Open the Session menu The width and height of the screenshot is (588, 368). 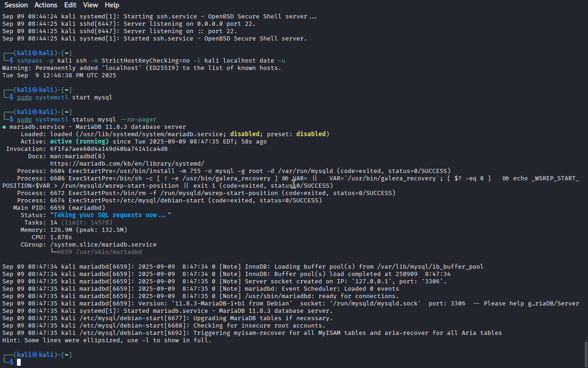16,5
